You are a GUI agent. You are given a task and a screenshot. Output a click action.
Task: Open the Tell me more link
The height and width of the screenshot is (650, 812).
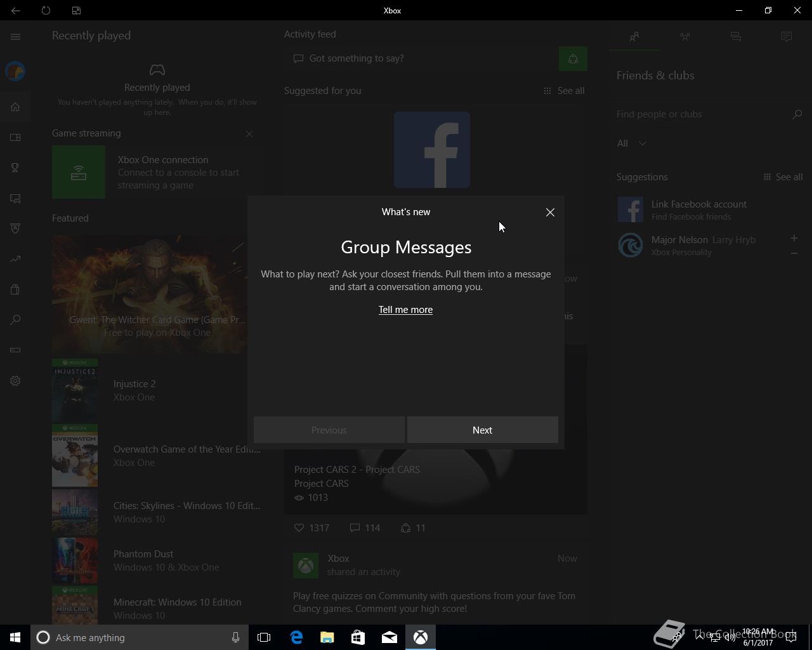click(x=405, y=309)
